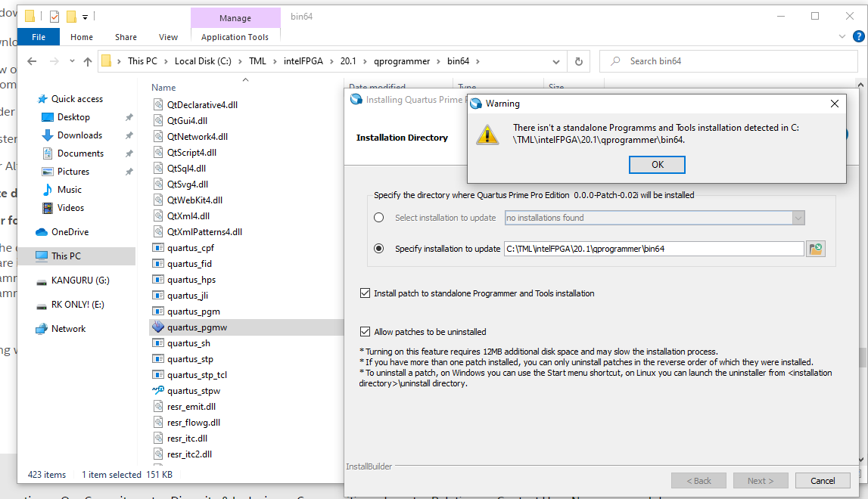The image size is (868, 499).
Task: Select the quartus_stpw file icon
Action: (x=158, y=391)
